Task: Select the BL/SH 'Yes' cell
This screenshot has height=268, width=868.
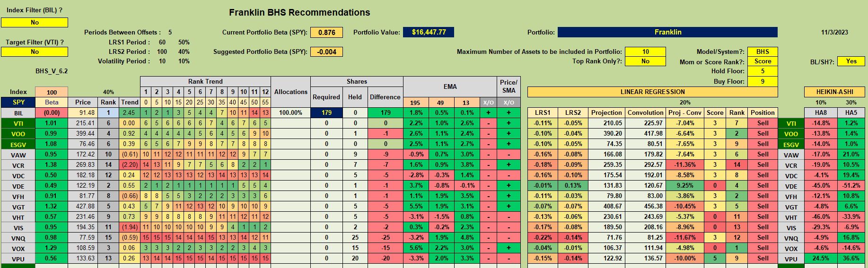Action: click(x=851, y=61)
